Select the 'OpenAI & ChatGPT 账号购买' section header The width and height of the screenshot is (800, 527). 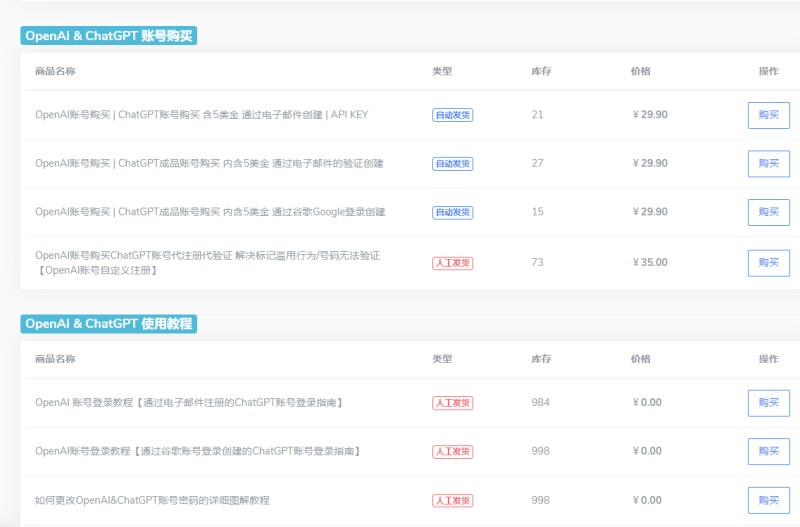[109, 36]
